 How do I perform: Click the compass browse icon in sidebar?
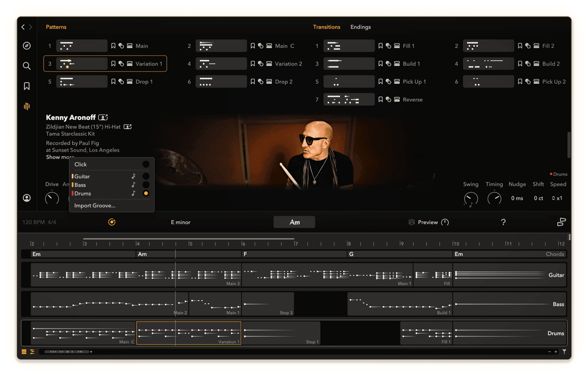pos(26,46)
